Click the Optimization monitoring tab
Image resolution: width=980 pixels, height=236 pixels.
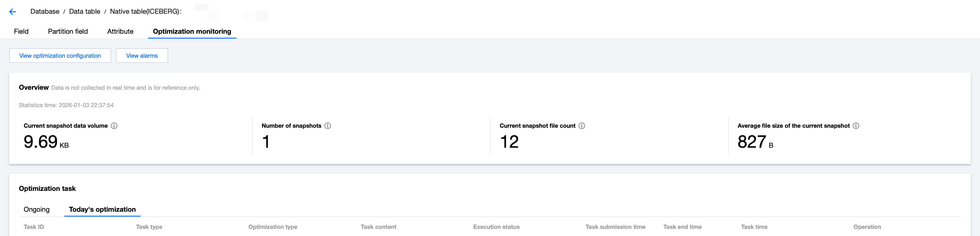coord(192,31)
